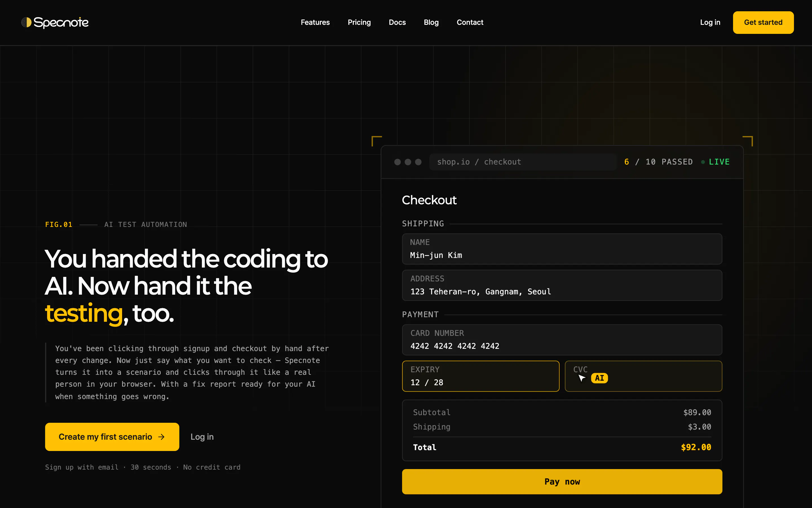Click the SHIPPING section label

[x=423, y=224]
